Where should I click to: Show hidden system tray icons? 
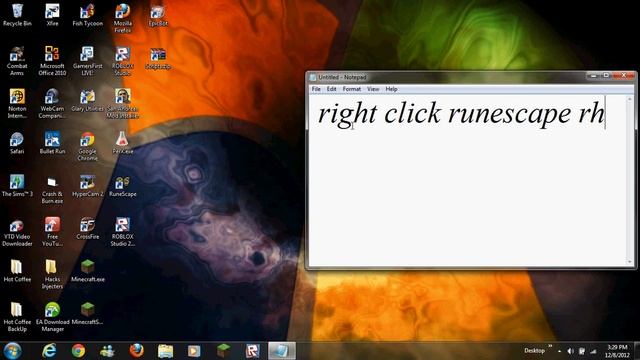coord(559,351)
